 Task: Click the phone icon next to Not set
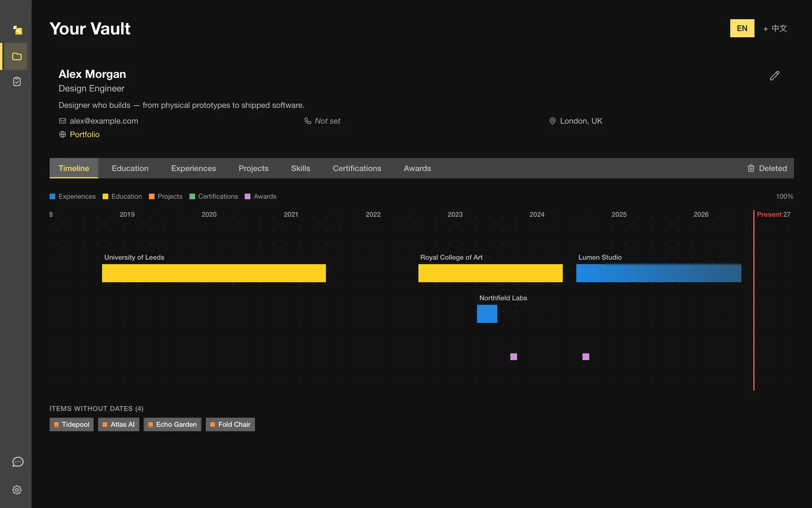(308, 121)
